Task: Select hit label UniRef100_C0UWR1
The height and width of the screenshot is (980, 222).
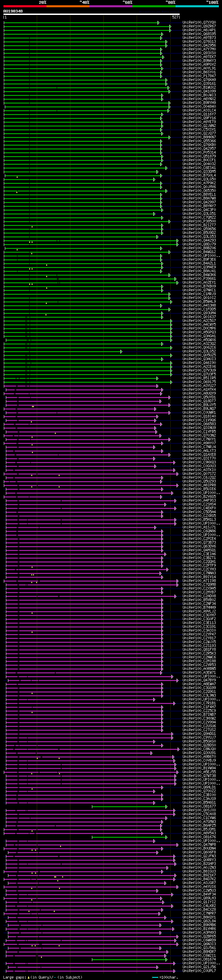Action: tap(199, 413)
